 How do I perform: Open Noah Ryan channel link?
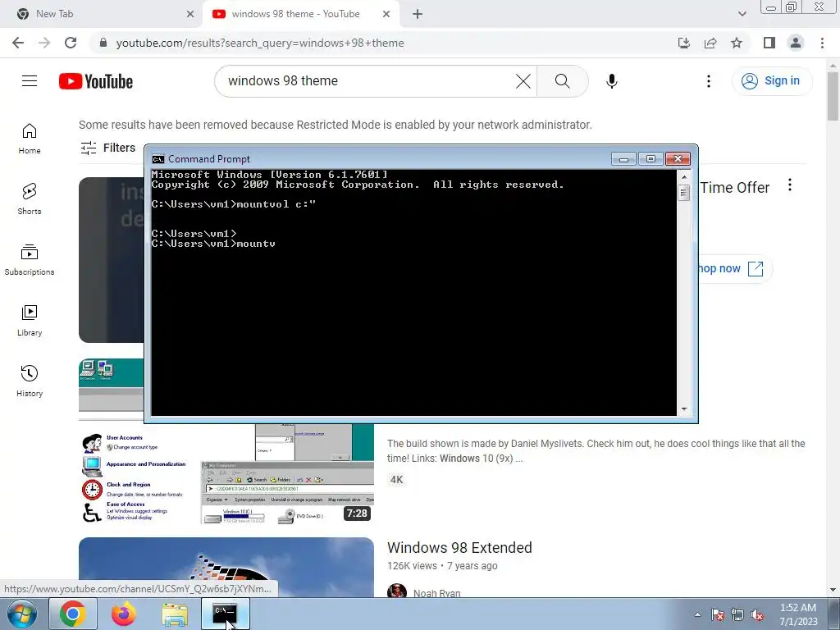pos(436,592)
